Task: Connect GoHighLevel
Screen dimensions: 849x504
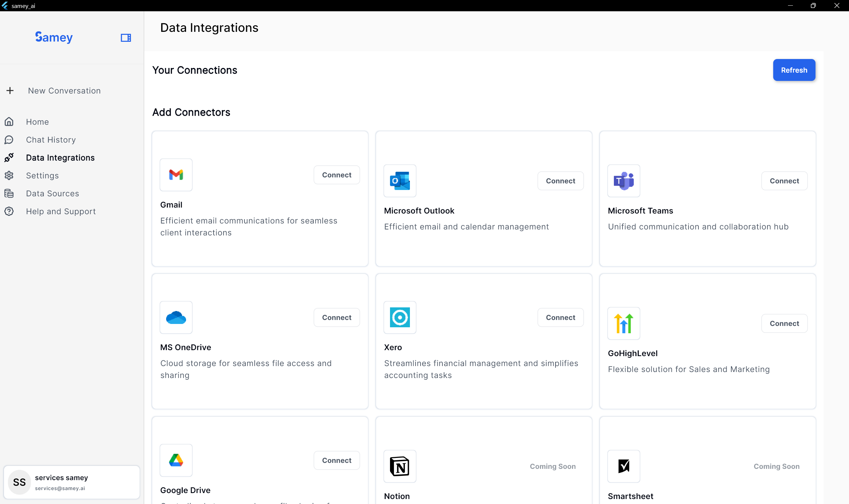Action: tap(784, 323)
